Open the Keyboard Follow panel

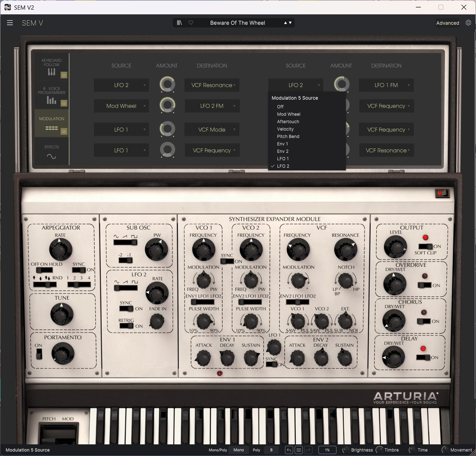52,67
